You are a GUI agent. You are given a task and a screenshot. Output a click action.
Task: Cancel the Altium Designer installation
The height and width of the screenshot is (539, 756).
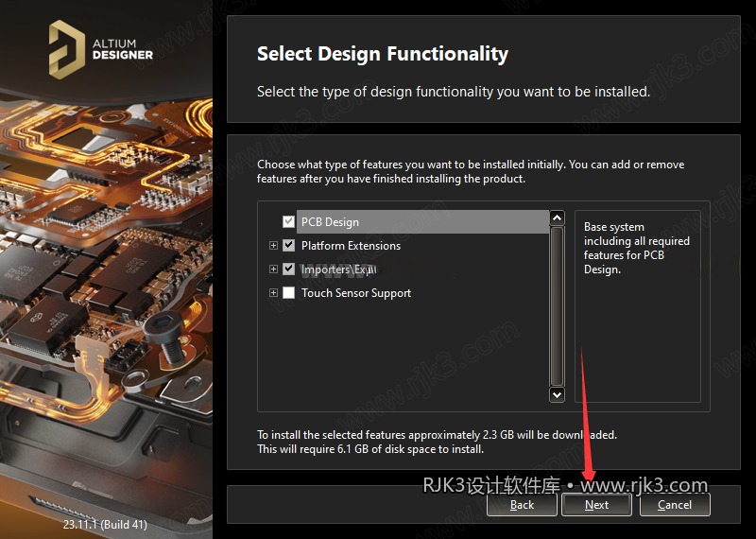point(675,505)
